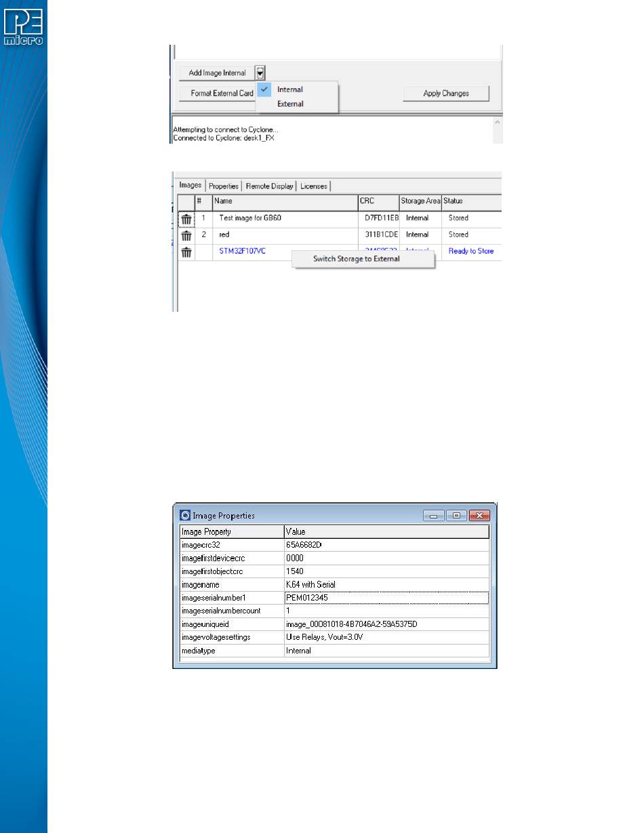Click the CRC column header
The width and height of the screenshot is (644, 833).
click(x=379, y=201)
